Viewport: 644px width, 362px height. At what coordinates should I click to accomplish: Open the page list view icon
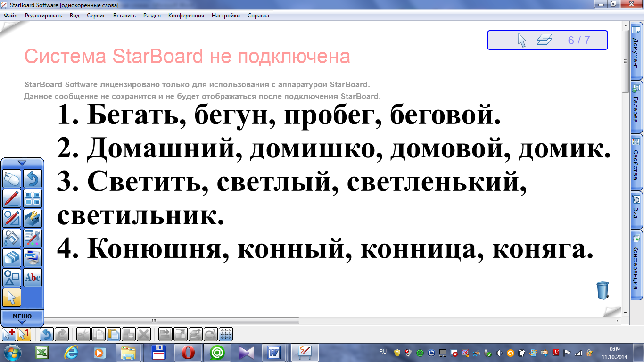tap(33, 198)
